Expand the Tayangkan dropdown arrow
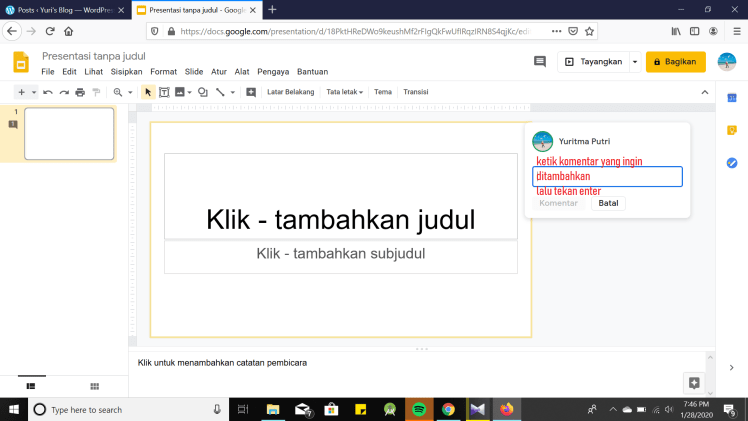This screenshot has height=421, width=748. pyautogui.click(x=634, y=62)
